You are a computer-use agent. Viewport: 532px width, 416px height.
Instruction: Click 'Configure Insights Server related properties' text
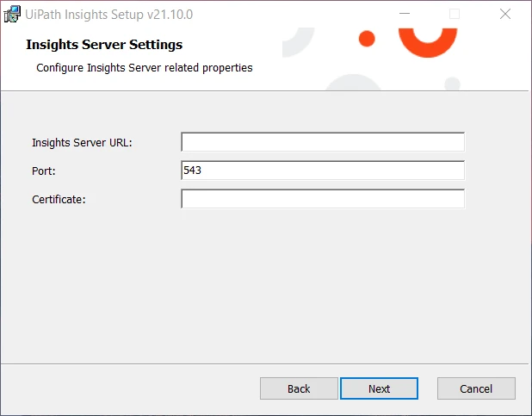click(145, 68)
